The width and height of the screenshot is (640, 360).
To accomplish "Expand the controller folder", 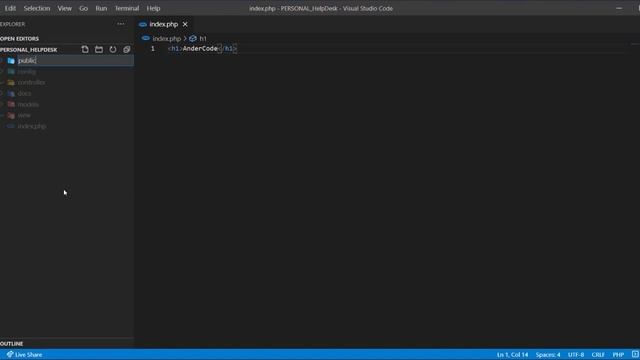I will 31,82.
